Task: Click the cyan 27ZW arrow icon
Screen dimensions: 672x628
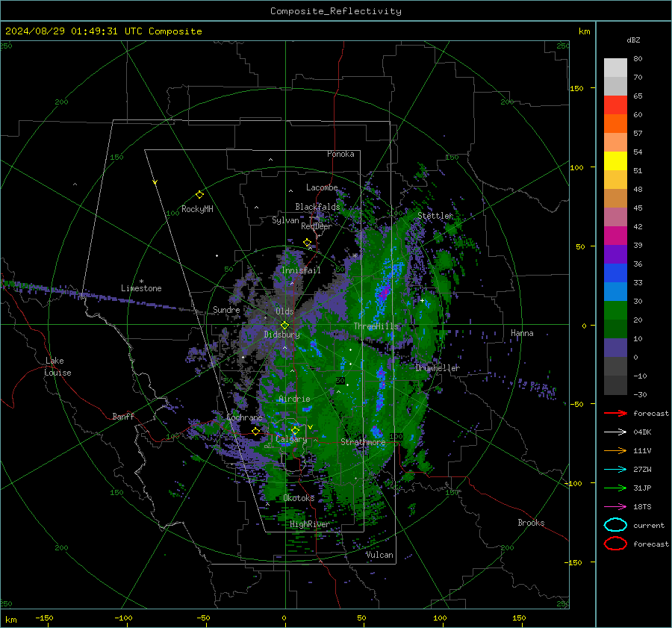Action: pos(615,470)
